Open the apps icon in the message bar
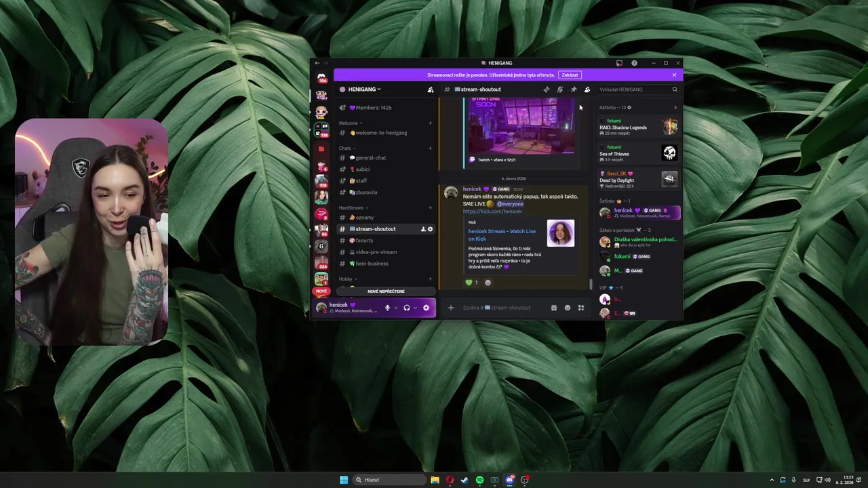This screenshot has width=868, height=488. point(581,308)
